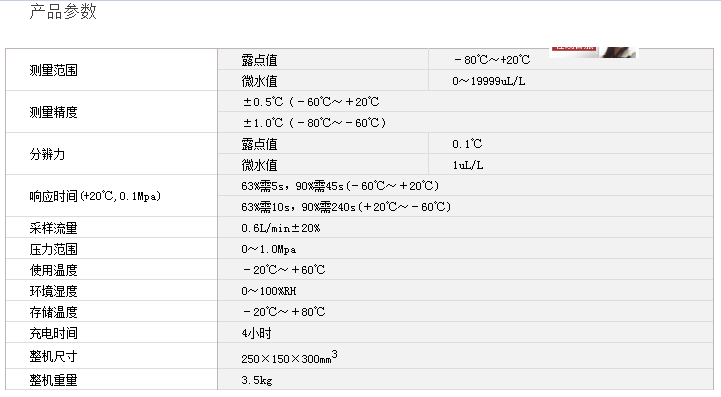Click the 整机尺寸 250×150×300mm value
The height and width of the screenshot is (397, 721).
289,357
